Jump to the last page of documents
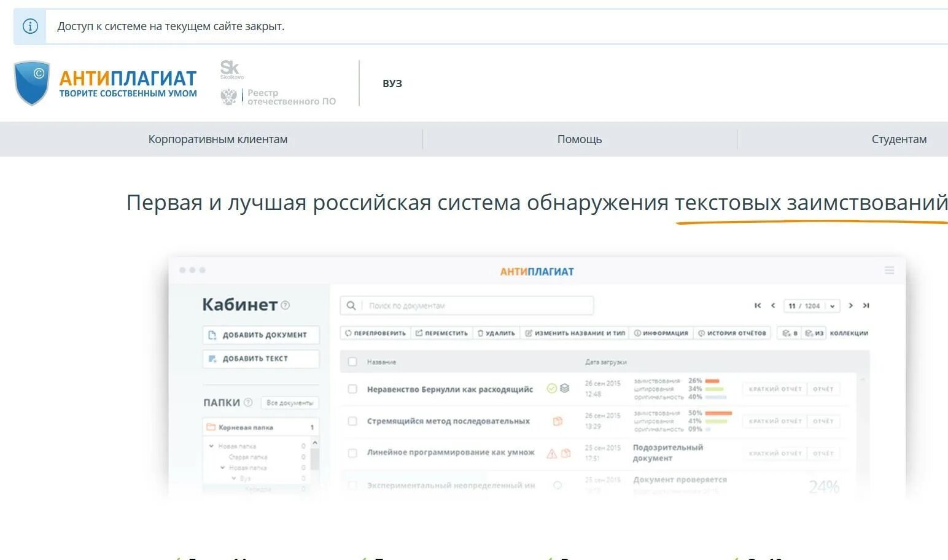 point(866,305)
